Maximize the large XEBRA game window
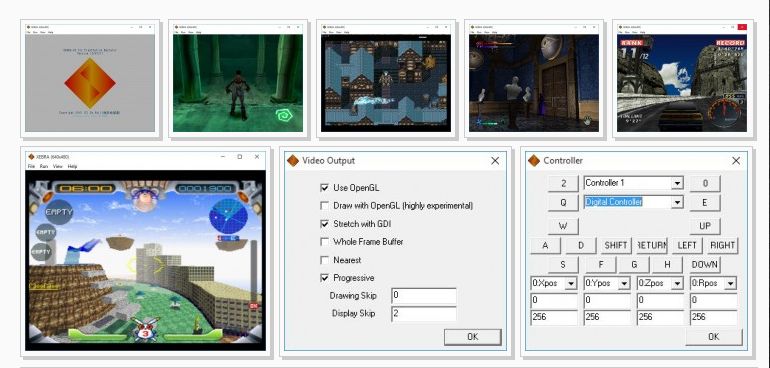The height and width of the screenshot is (368, 770). 240,157
